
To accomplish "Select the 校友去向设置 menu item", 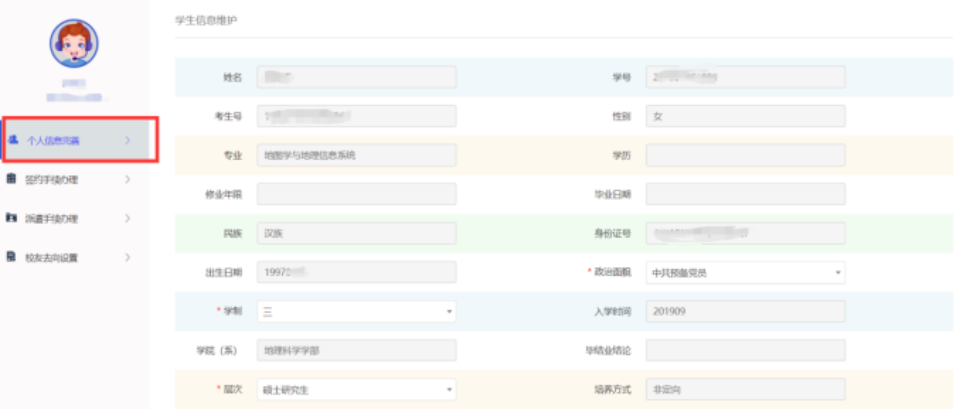I will point(52,257).
